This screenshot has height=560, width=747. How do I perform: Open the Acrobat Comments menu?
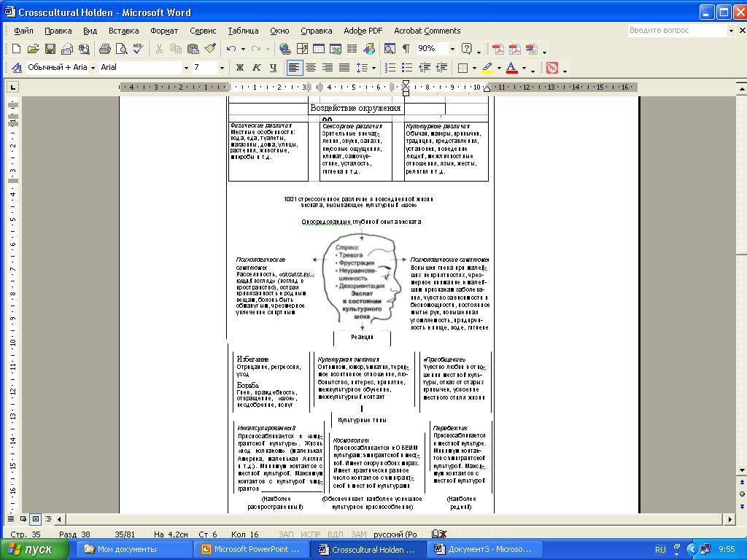point(427,31)
